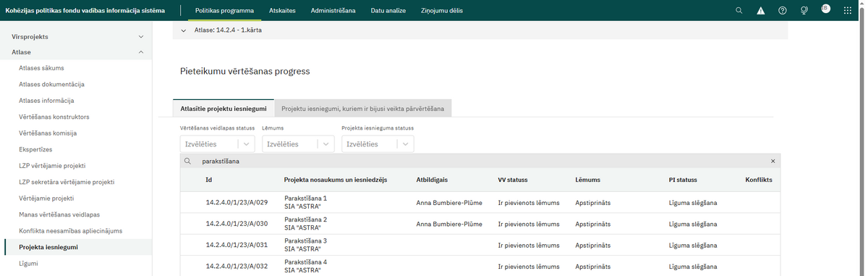Viewport: 868px width, 276px height.
Task: Open the Lēmums dropdown
Action: coord(298,144)
